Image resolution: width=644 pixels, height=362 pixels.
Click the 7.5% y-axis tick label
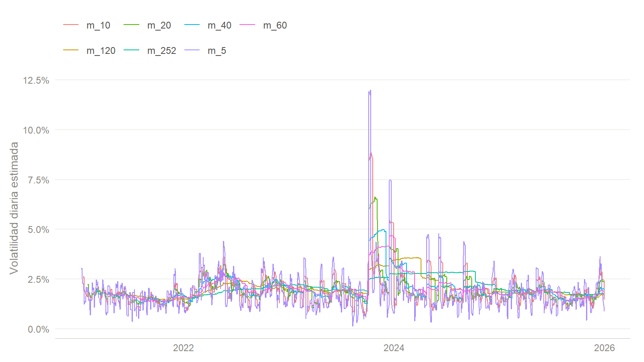pyautogui.click(x=39, y=180)
